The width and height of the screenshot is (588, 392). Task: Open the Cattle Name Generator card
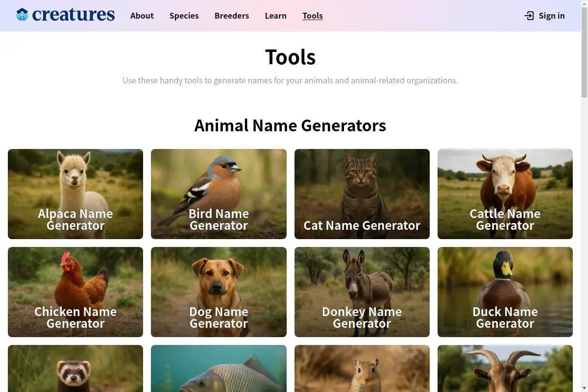(505, 194)
